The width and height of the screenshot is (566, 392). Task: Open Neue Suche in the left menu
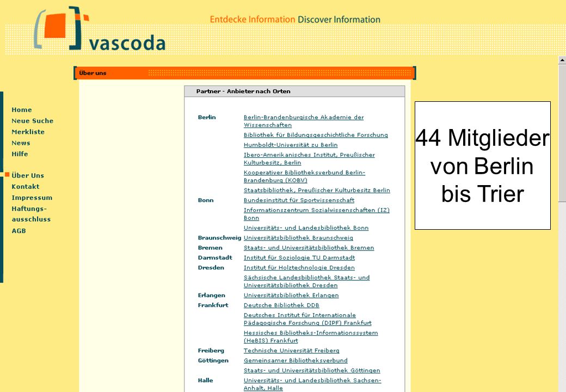33,121
